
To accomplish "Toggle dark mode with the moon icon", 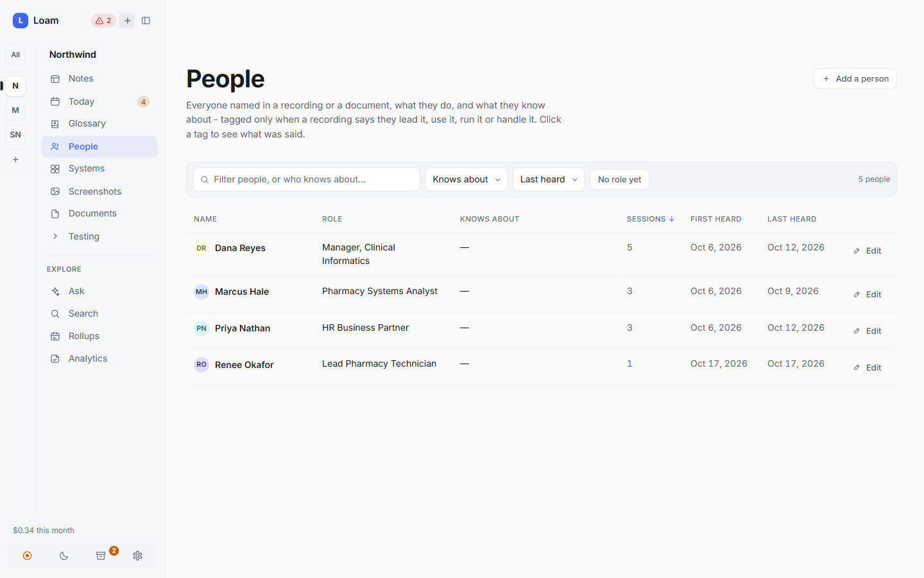I will coord(64,556).
